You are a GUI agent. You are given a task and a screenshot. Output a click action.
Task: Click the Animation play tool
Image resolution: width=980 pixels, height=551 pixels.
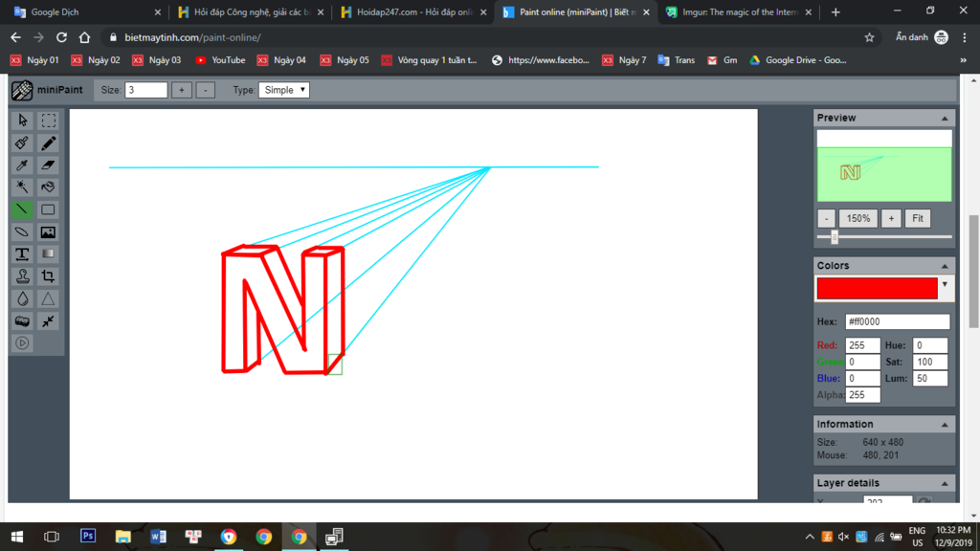point(23,343)
